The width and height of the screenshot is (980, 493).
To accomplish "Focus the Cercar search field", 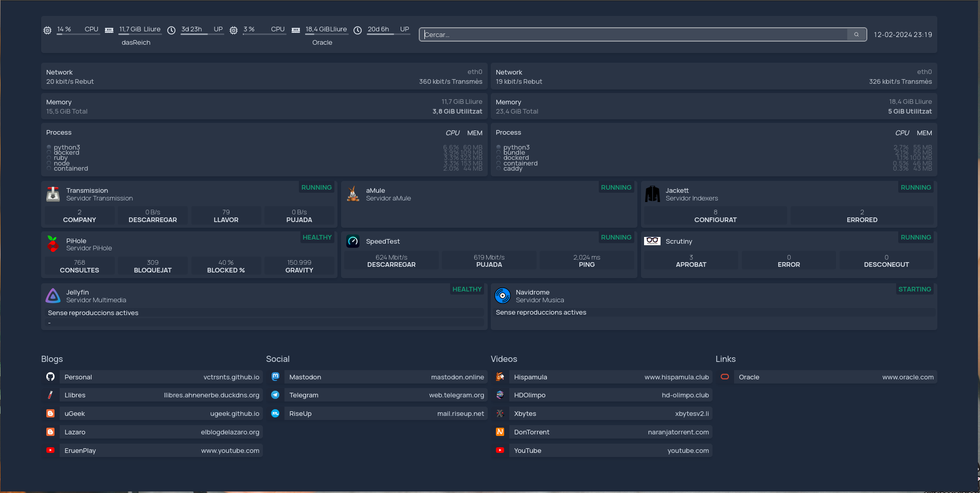I will [x=633, y=34].
